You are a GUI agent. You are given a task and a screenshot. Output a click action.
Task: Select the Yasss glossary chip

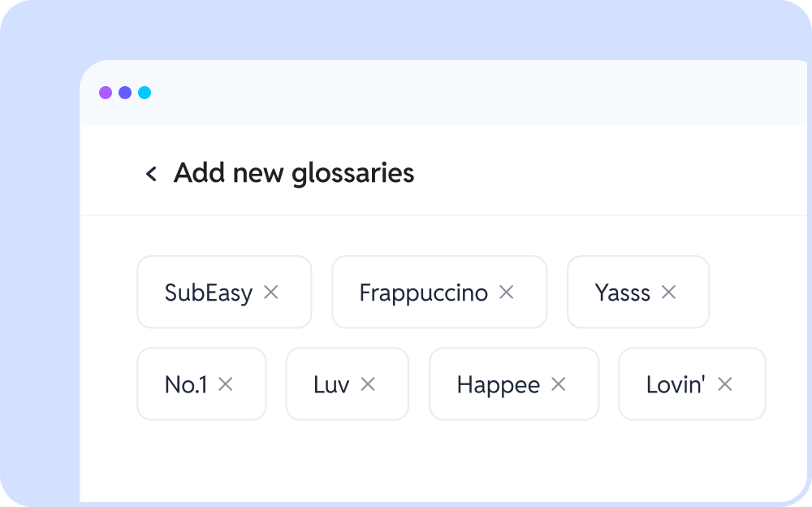(x=623, y=292)
